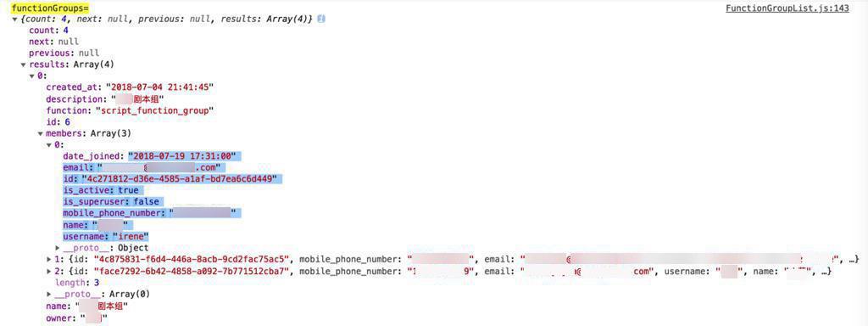Click the id: 6 property

[58, 122]
